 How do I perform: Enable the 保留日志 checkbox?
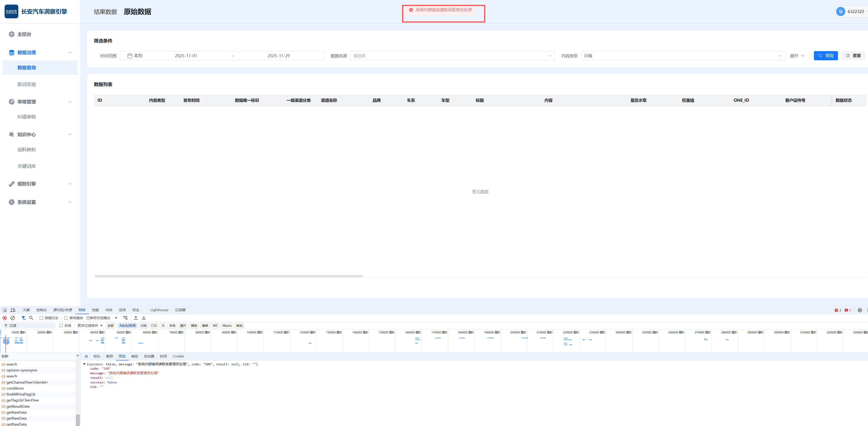click(x=41, y=318)
